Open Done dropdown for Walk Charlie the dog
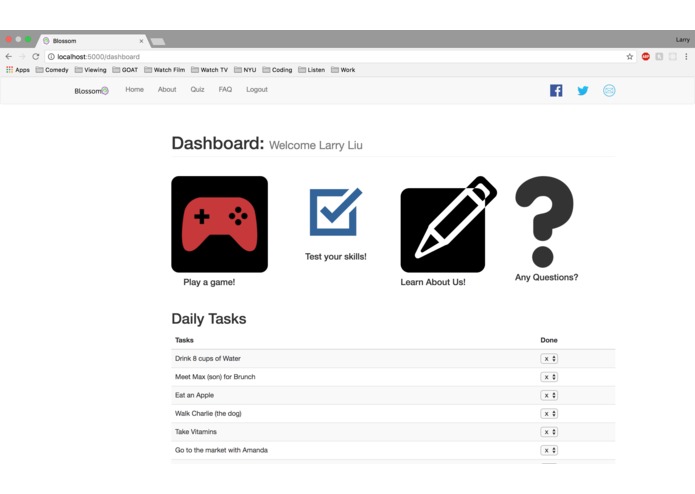This screenshot has height=494, width=695. point(549,413)
